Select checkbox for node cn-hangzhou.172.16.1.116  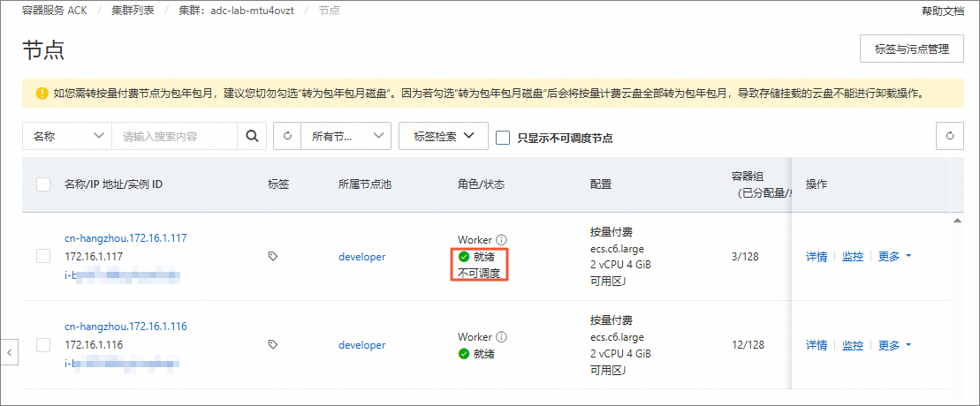click(43, 345)
